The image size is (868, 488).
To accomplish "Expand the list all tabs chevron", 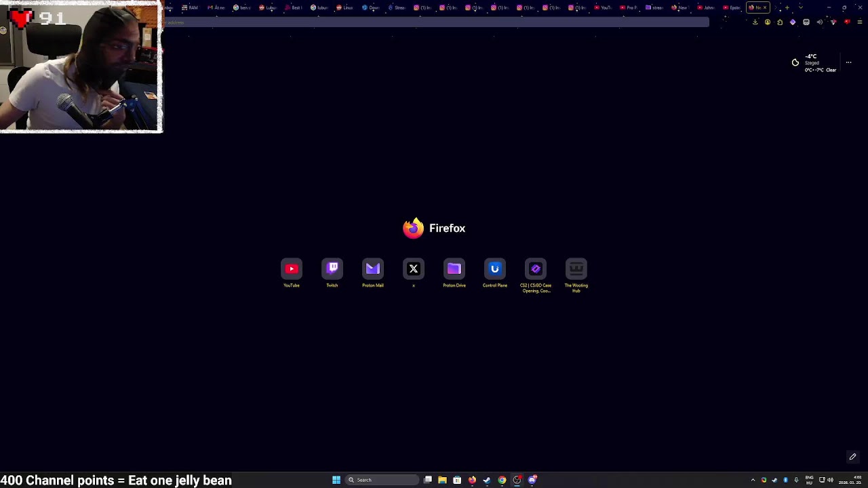I will tap(801, 7).
